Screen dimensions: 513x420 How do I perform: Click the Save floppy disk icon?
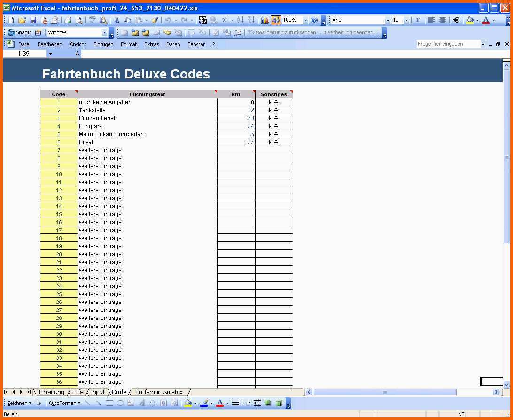[33, 20]
